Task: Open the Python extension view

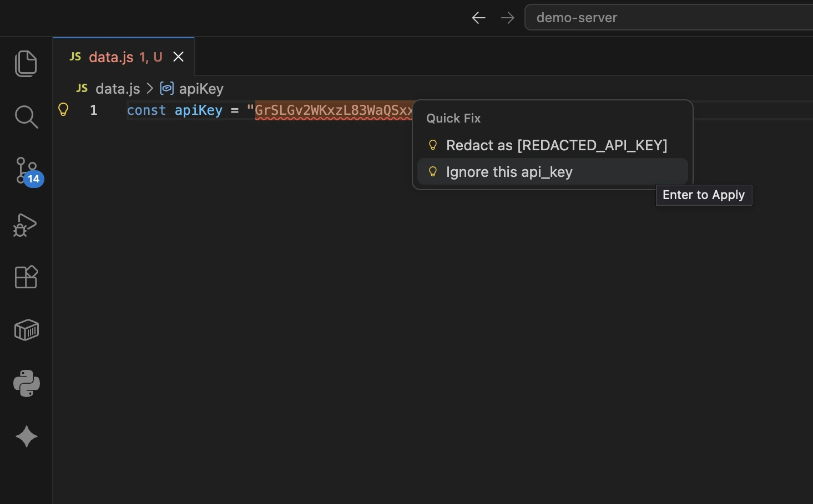Action: pos(26,383)
